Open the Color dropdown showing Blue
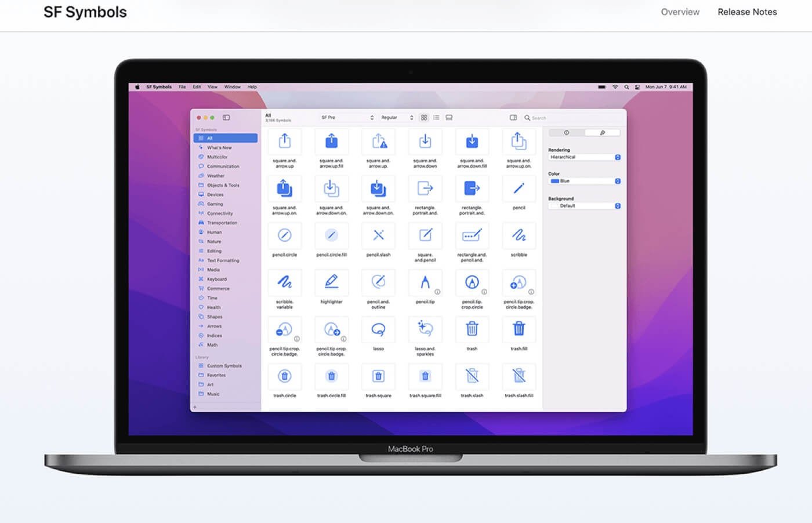812x523 pixels. [585, 181]
